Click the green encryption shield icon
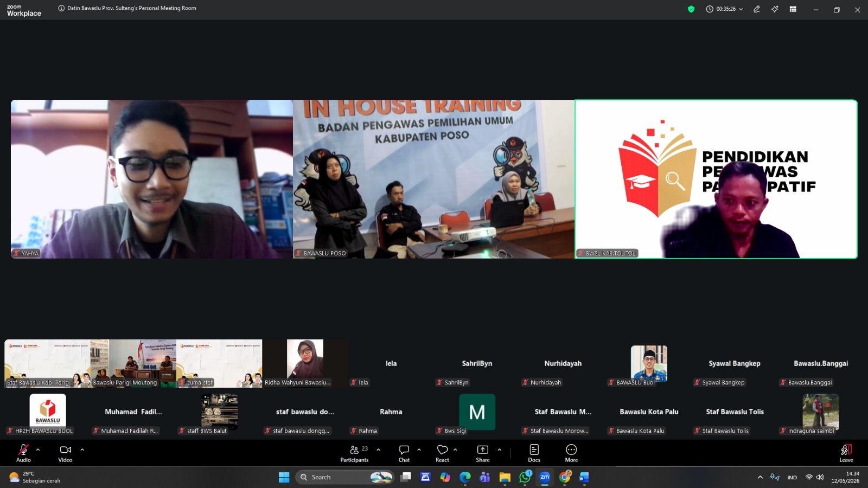Image resolution: width=868 pixels, height=488 pixels. [x=691, y=9]
